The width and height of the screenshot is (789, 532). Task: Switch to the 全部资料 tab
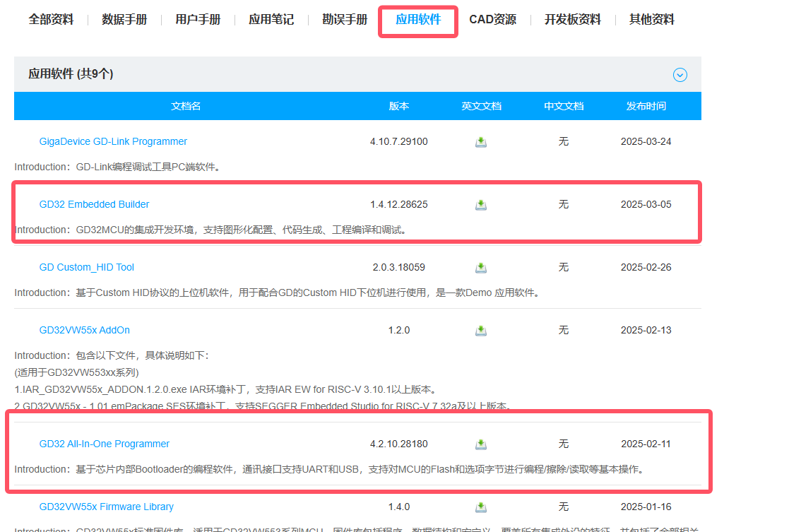tap(51, 20)
